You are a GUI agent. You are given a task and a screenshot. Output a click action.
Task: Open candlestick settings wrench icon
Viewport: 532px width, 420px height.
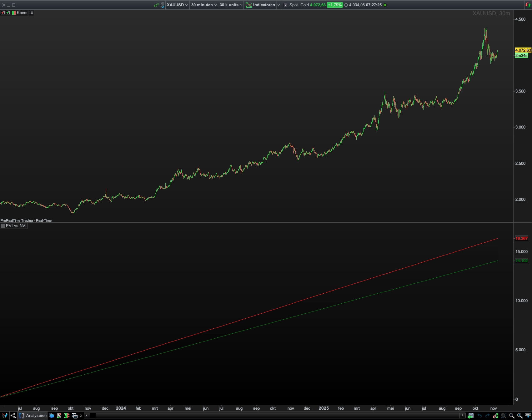[495, 416]
